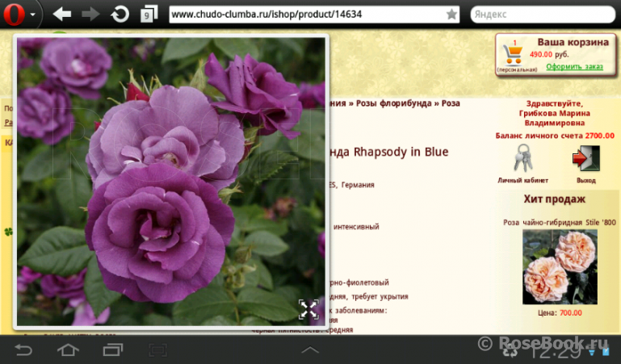The height and width of the screenshot is (364, 621).
Task: Open the Stile '800 rose thumbnail
Action: pos(560,266)
